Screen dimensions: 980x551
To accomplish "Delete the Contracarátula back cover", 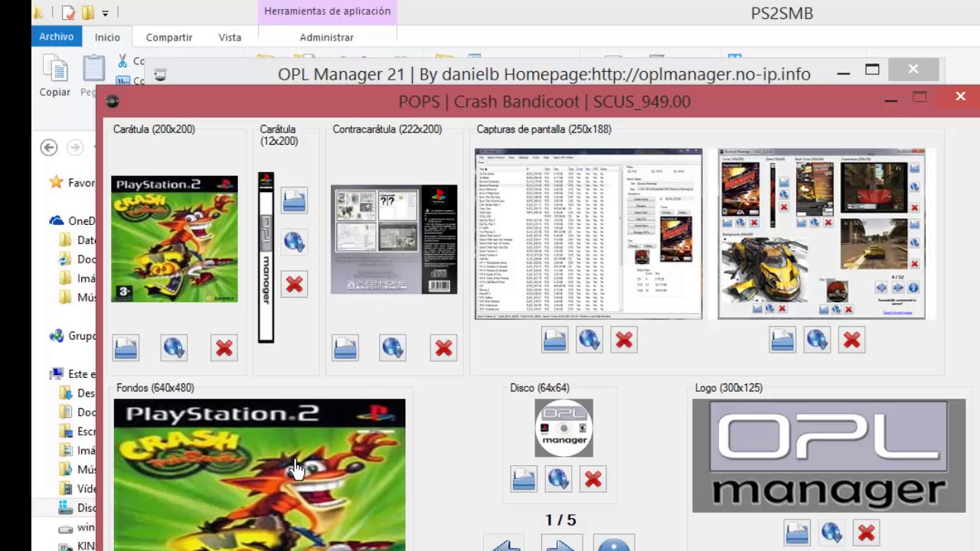I will coord(443,348).
